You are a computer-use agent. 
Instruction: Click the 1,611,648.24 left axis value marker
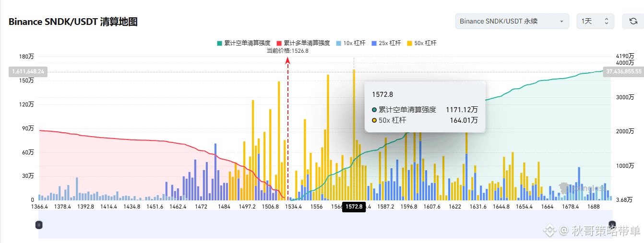(x=28, y=71)
